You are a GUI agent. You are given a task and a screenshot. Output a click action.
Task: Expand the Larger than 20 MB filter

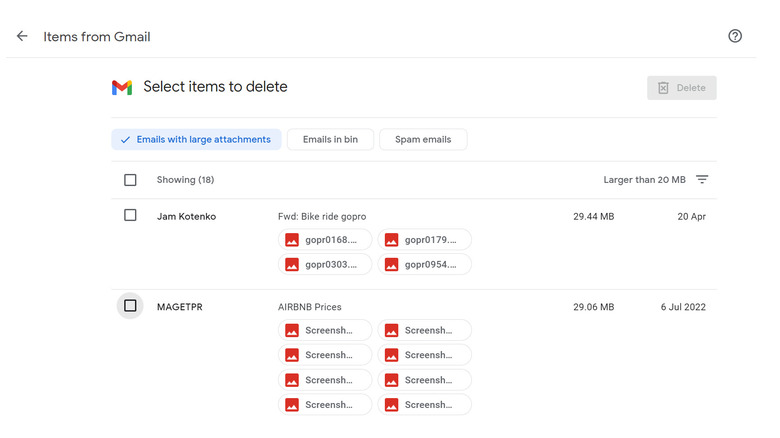(644, 180)
